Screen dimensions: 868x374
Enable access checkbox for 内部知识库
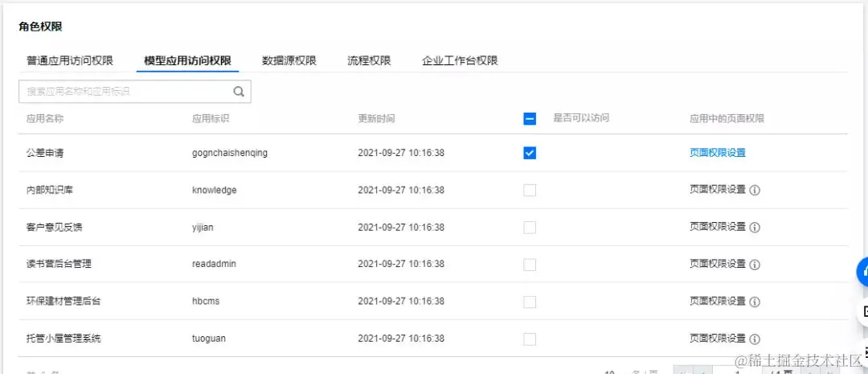coord(530,190)
